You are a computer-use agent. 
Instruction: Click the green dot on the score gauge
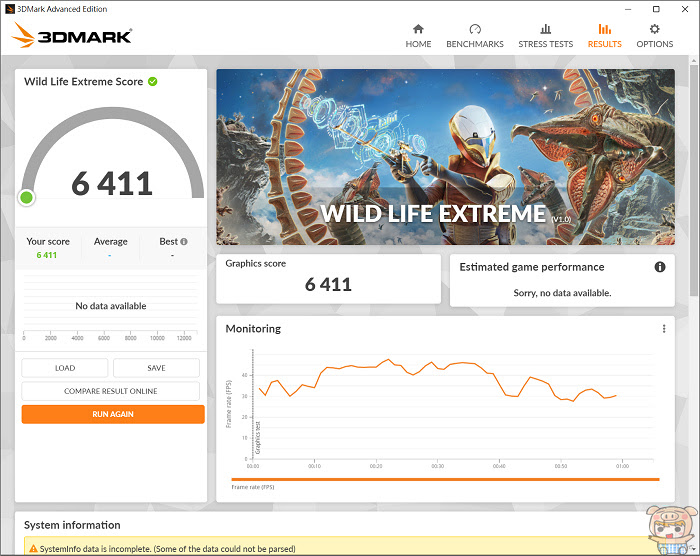[x=26, y=197]
